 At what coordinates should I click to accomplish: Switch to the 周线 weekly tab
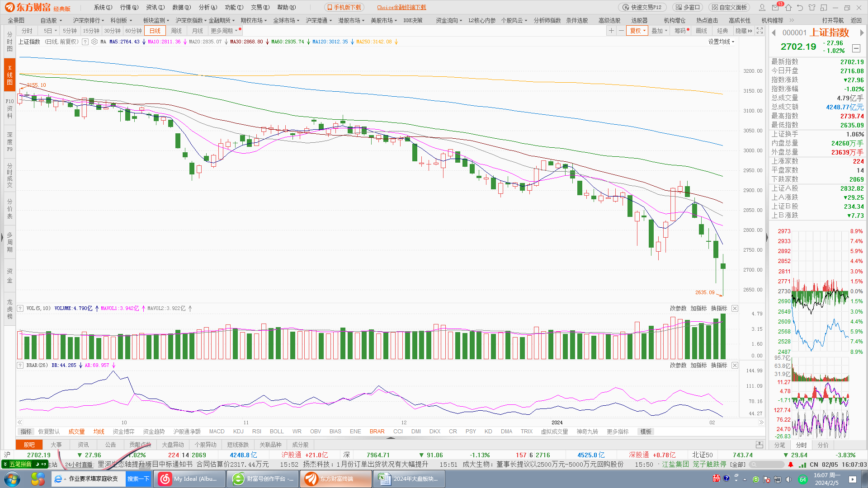[176, 31]
